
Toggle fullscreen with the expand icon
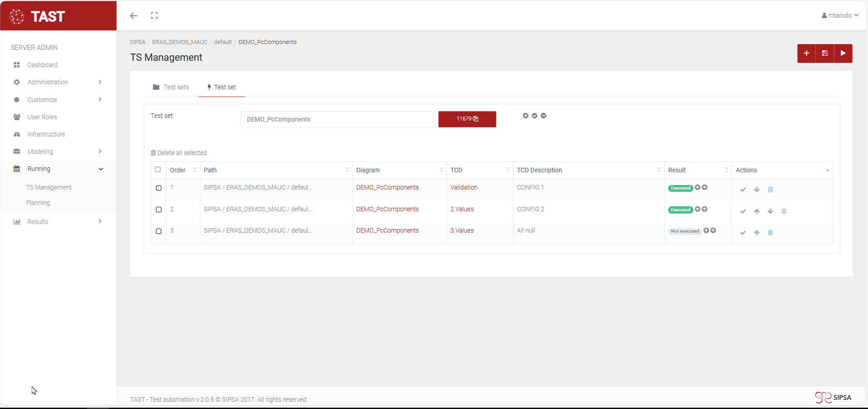[154, 16]
